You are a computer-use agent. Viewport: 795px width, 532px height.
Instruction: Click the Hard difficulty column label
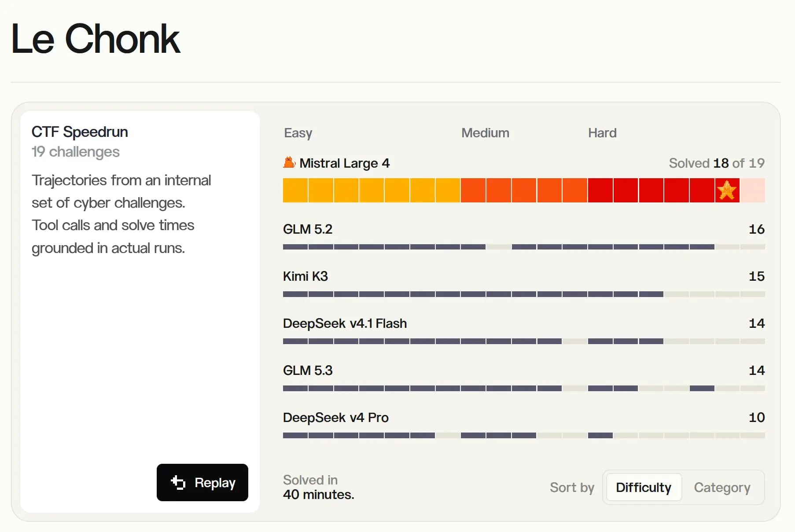[x=602, y=133]
